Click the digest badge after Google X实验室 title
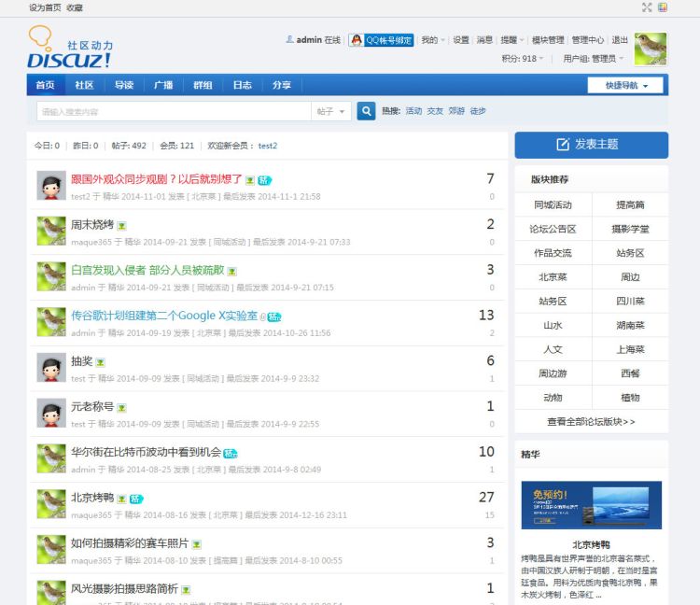 tap(274, 317)
